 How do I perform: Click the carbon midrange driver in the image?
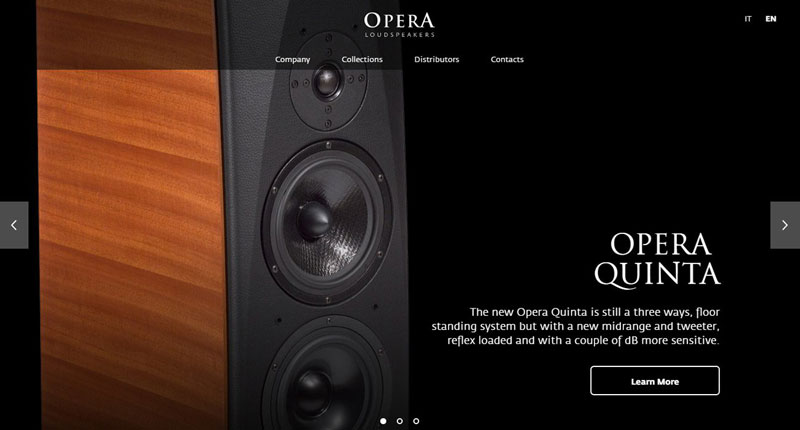(x=327, y=222)
